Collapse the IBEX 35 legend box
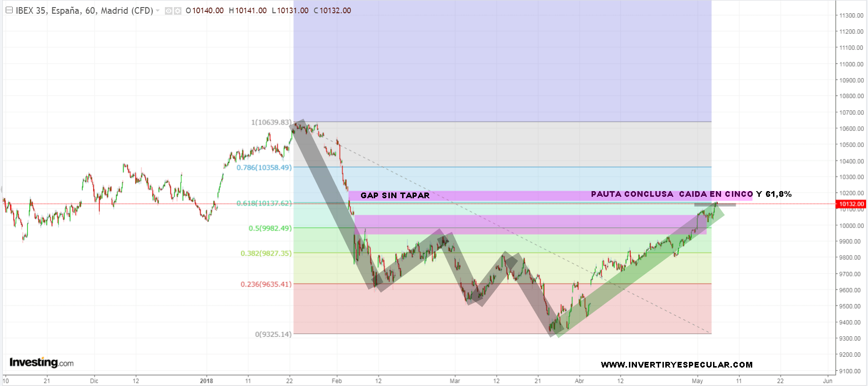868x386 pixels. click(x=9, y=10)
